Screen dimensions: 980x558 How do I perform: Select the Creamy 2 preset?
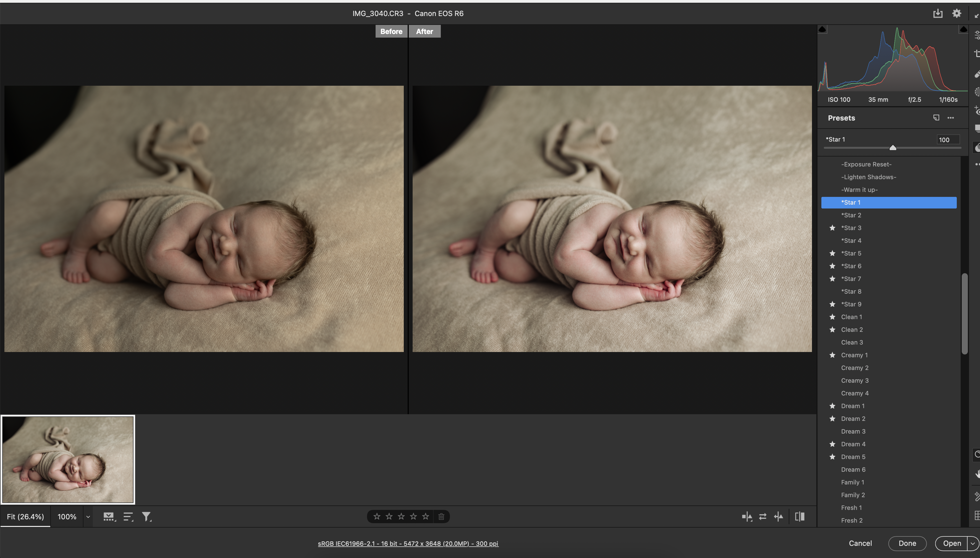point(854,368)
